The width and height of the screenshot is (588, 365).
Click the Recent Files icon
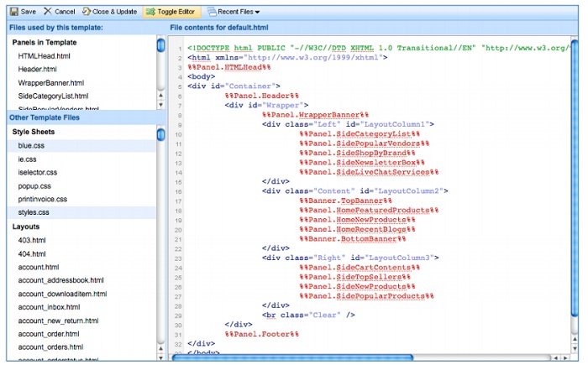tap(210, 12)
